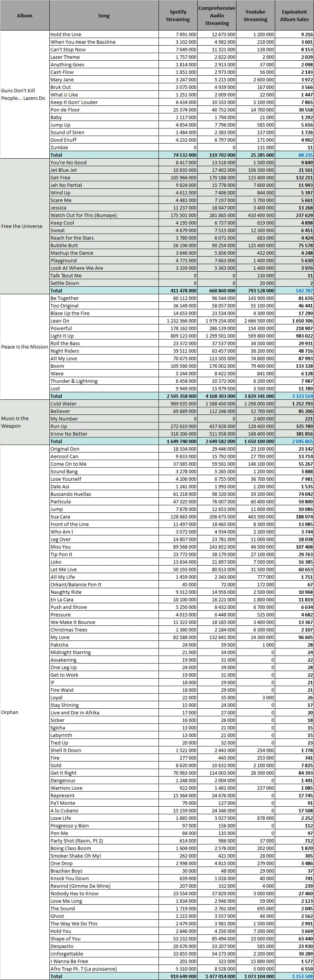Click the Music Is the Weapon album cell
Image resolution: width=314 pixels, height=980 pixels.
point(25,422)
